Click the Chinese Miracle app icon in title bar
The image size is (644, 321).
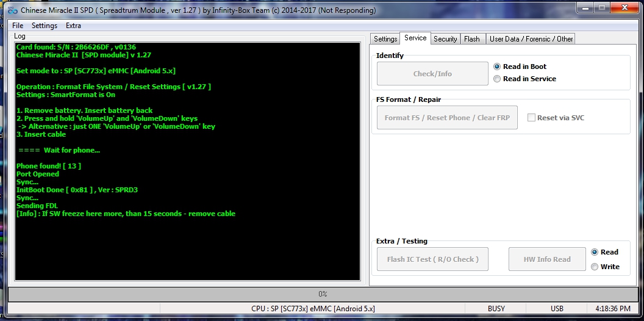click(12, 10)
